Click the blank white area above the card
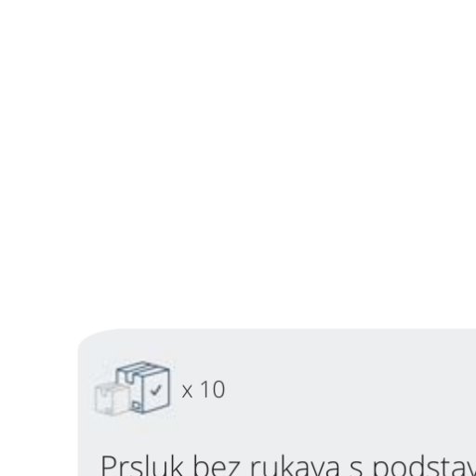Viewport: 476px width, 476px height. pyautogui.click(x=238, y=161)
